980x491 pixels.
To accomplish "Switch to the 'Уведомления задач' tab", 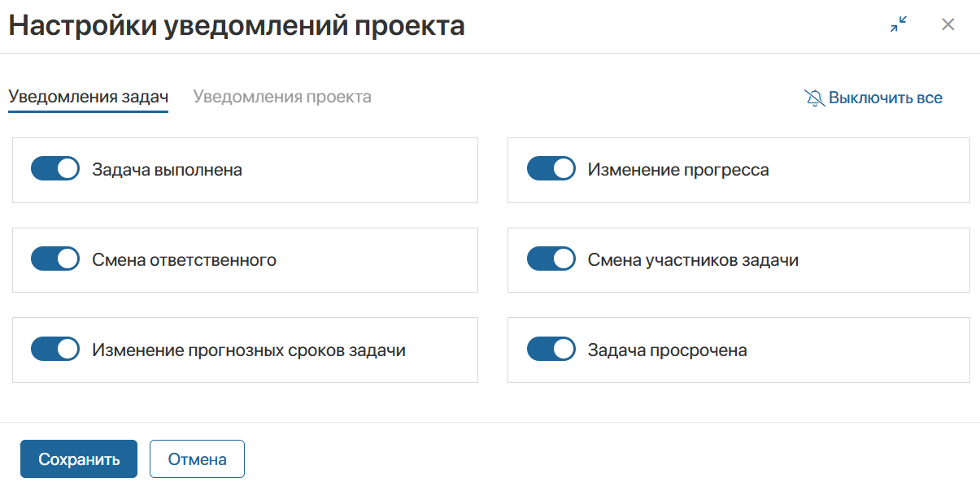I will point(88,97).
